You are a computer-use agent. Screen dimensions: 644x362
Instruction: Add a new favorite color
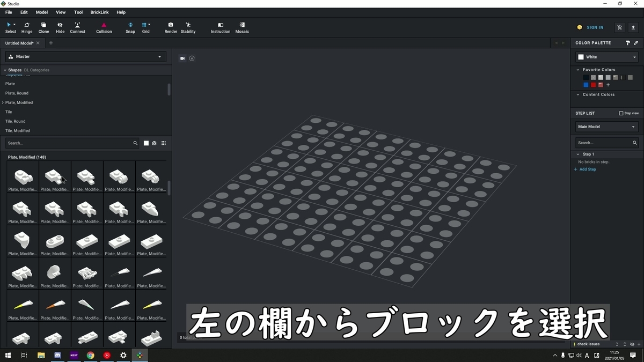[608, 85]
